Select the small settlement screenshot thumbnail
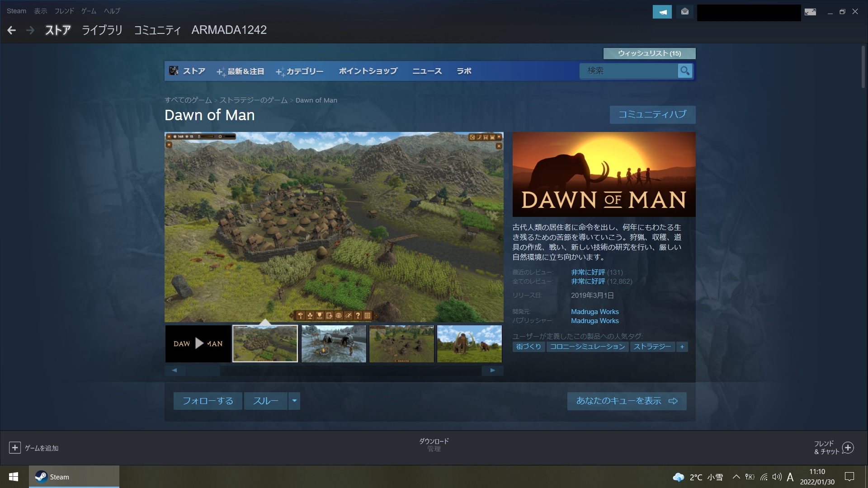868x488 pixels. point(401,343)
